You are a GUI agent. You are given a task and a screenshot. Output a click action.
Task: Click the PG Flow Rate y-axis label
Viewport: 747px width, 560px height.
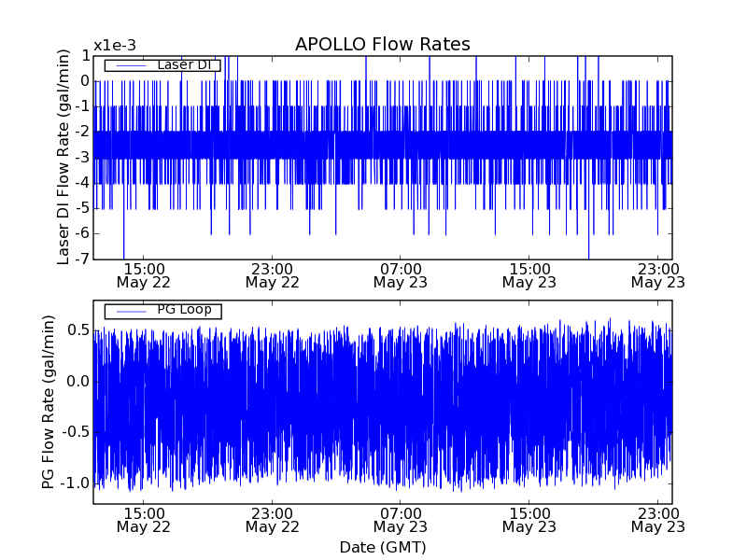tap(48, 401)
